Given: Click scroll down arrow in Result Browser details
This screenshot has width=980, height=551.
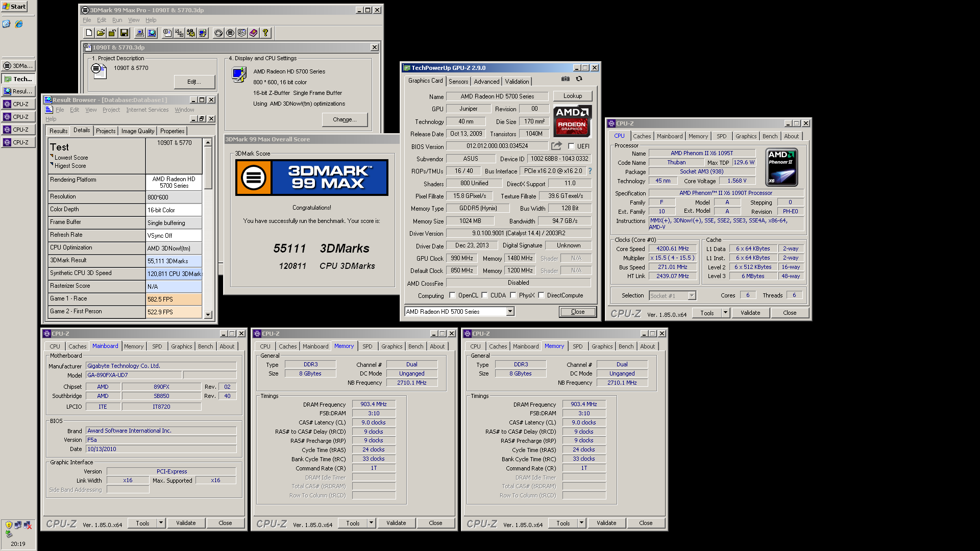Looking at the screenshot, I should (208, 315).
